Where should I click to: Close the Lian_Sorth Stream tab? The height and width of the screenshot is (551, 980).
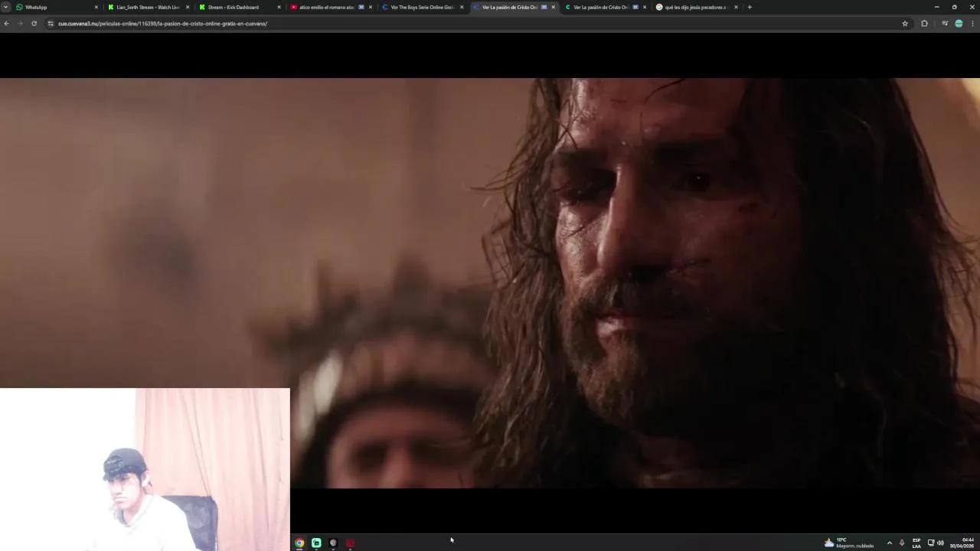click(188, 7)
